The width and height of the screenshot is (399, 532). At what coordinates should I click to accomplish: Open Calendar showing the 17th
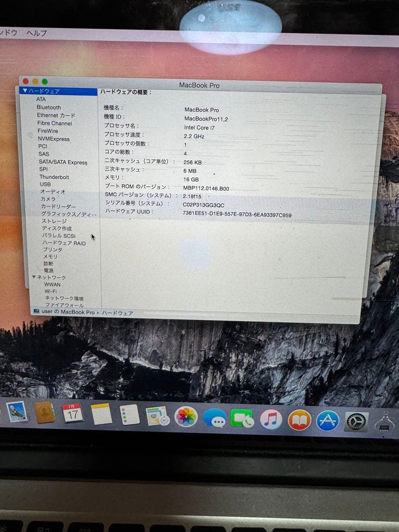click(x=72, y=413)
